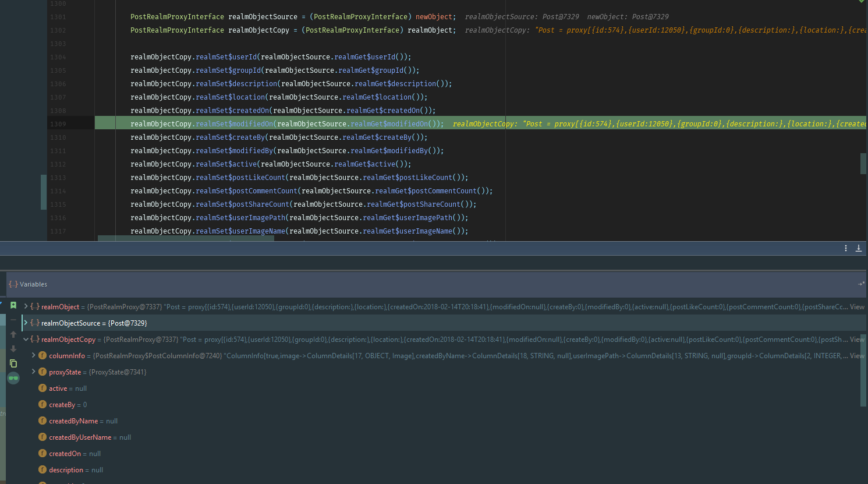Expand the realmObjectSource = {Post@7329} node
The height and width of the screenshot is (484, 868).
26,322
